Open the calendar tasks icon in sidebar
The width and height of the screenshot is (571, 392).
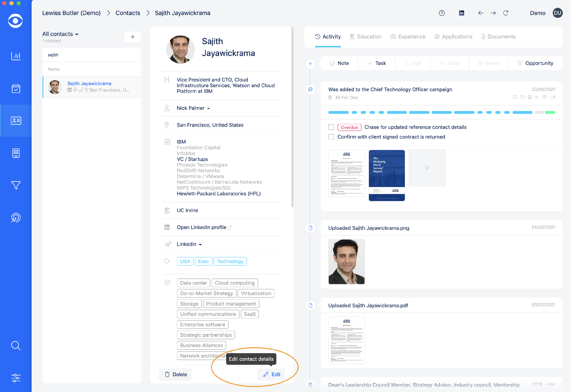click(x=16, y=88)
